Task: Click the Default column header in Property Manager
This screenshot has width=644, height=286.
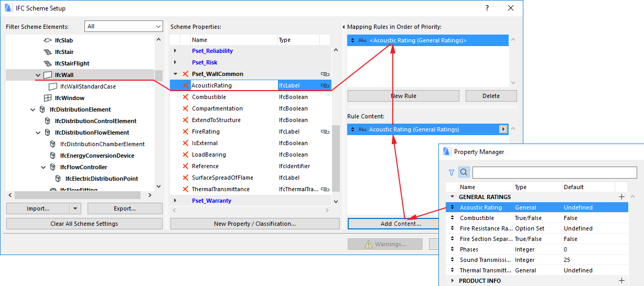Action: coord(588,187)
